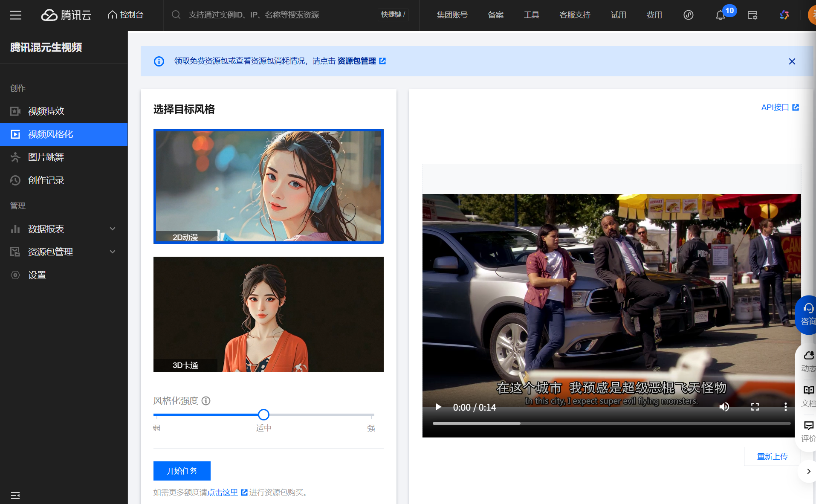Click the video progress bar

click(612, 423)
